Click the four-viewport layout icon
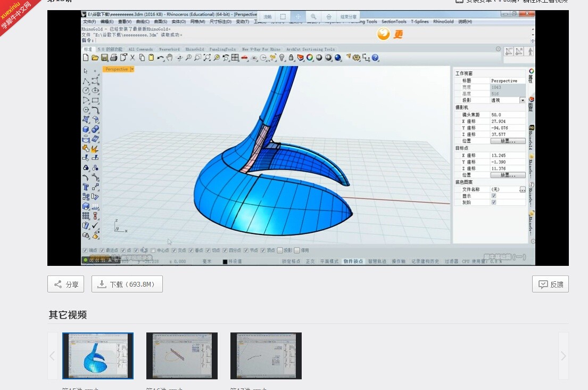 click(235, 58)
